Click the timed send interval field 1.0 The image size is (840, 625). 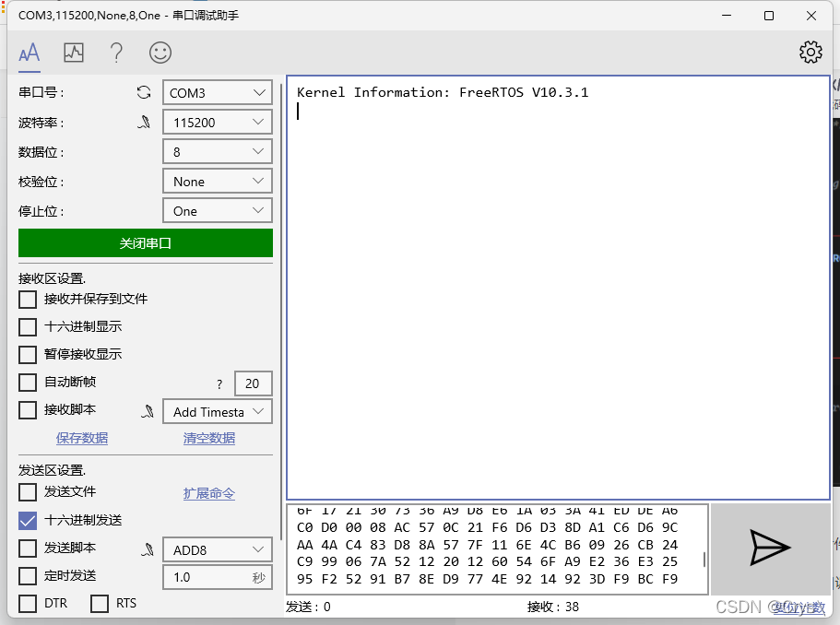click(x=218, y=577)
